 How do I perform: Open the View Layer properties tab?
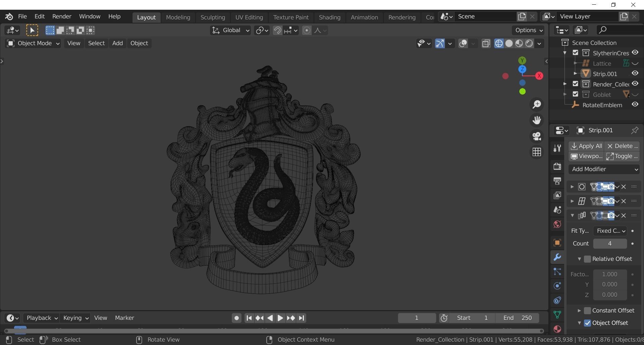pos(557,195)
